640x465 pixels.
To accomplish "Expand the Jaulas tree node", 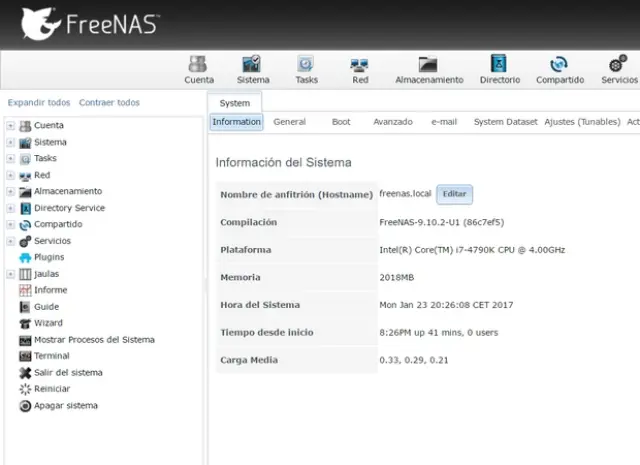I will (x=10, y=274).
